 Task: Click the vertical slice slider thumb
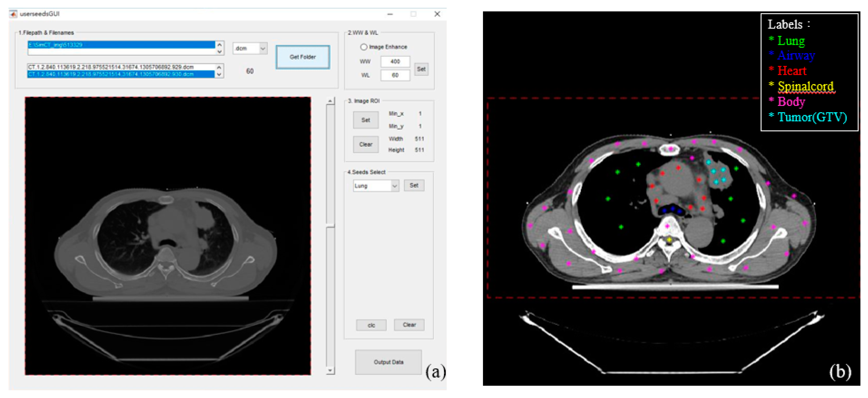330,225
